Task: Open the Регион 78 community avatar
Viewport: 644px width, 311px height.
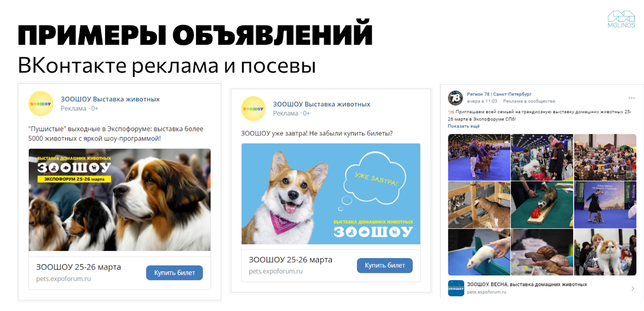Action: click(x=455, y=98)
